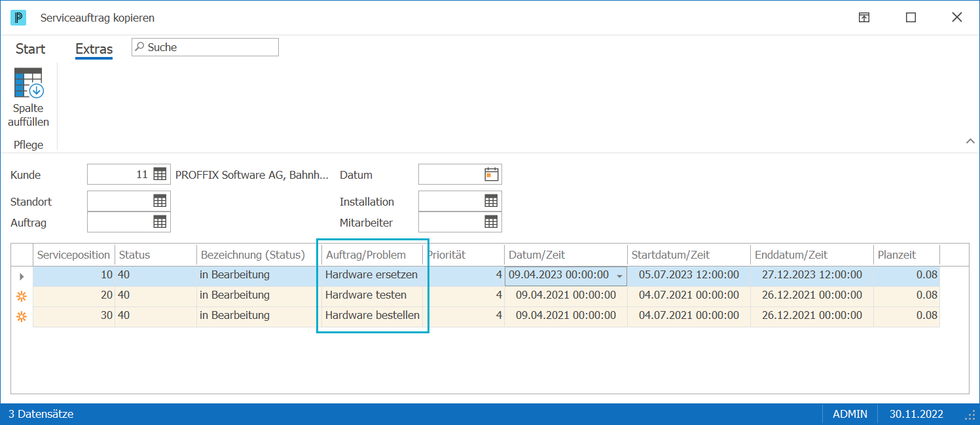Click the Enddatum/Zeit column header
The image size is (980, 425).
(x=812, y=255)
